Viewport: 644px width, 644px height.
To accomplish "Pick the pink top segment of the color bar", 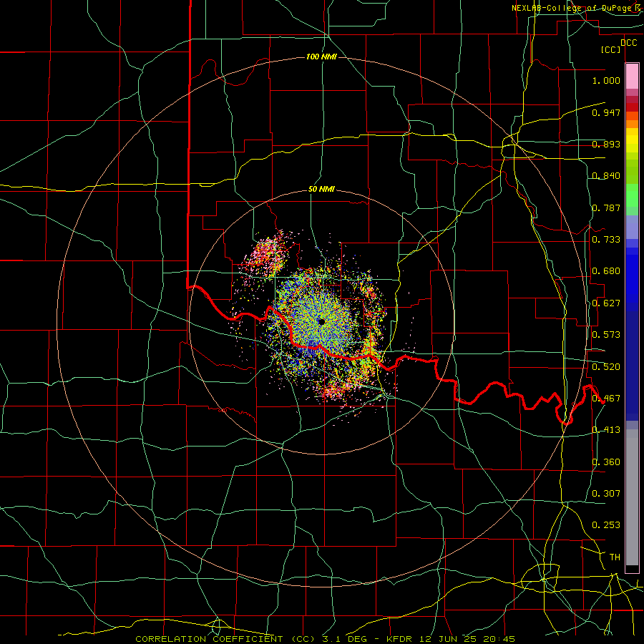I will pos(632,76).
